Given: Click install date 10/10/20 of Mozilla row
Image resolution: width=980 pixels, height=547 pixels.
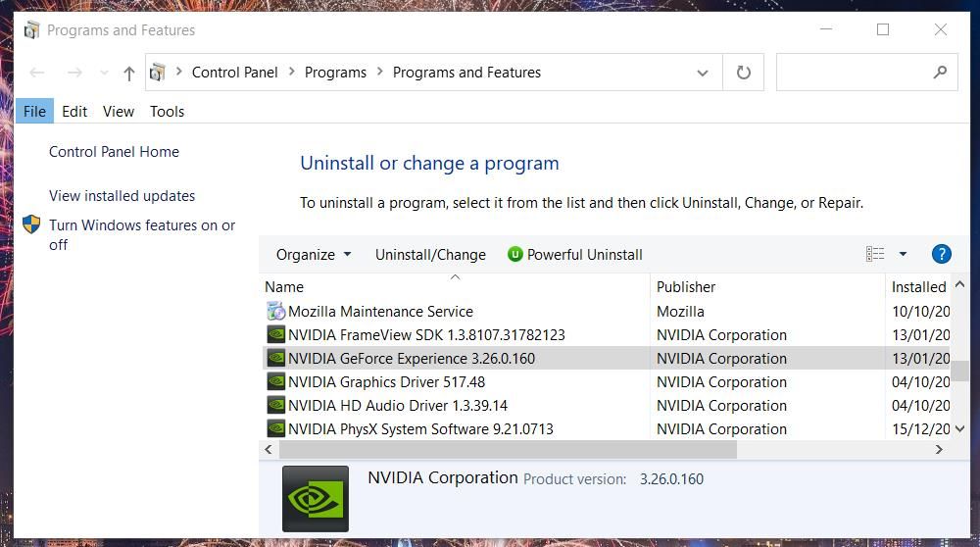Looking at the screenshot, I should [920, 312].
